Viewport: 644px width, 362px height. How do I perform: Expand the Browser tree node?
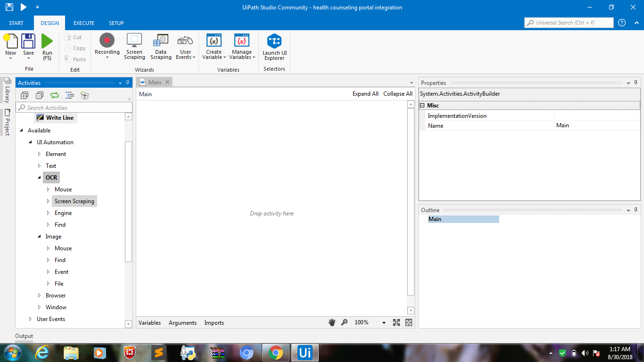40,296
